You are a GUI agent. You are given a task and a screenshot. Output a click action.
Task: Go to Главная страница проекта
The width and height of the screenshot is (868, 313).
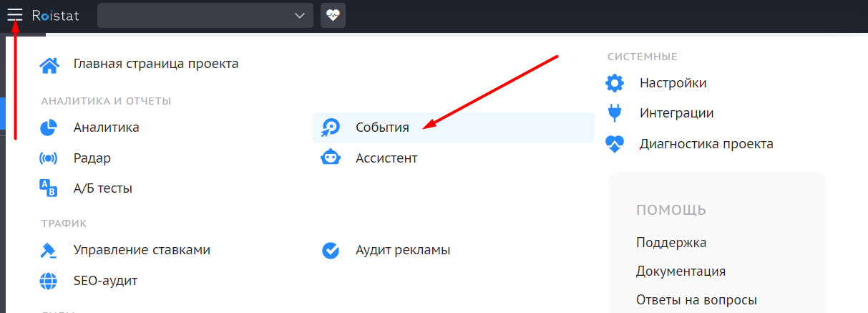point(156,64)
